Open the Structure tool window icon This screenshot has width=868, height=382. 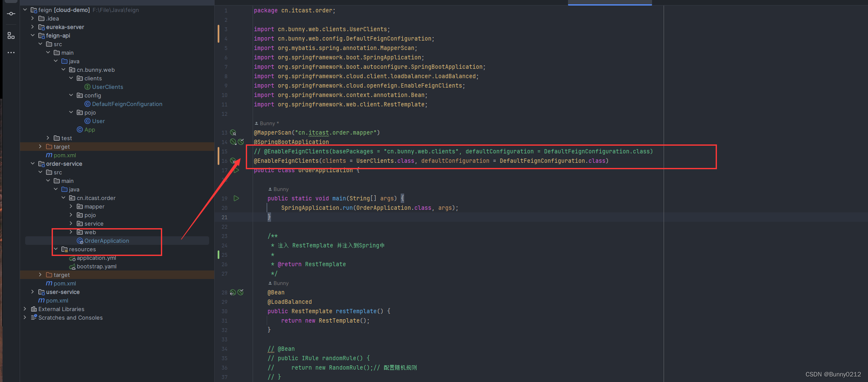click(x=11, y=35)
